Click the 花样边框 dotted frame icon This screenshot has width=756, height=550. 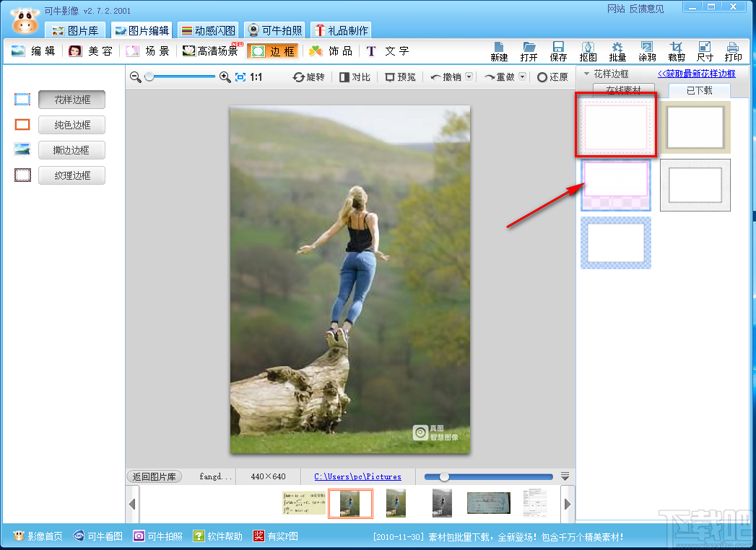(x=22, y=100)
